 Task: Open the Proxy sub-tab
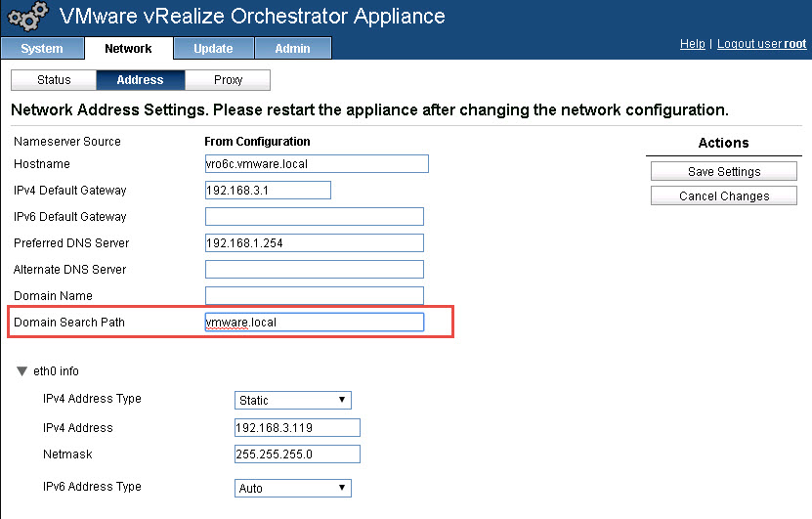pos(228,80)
